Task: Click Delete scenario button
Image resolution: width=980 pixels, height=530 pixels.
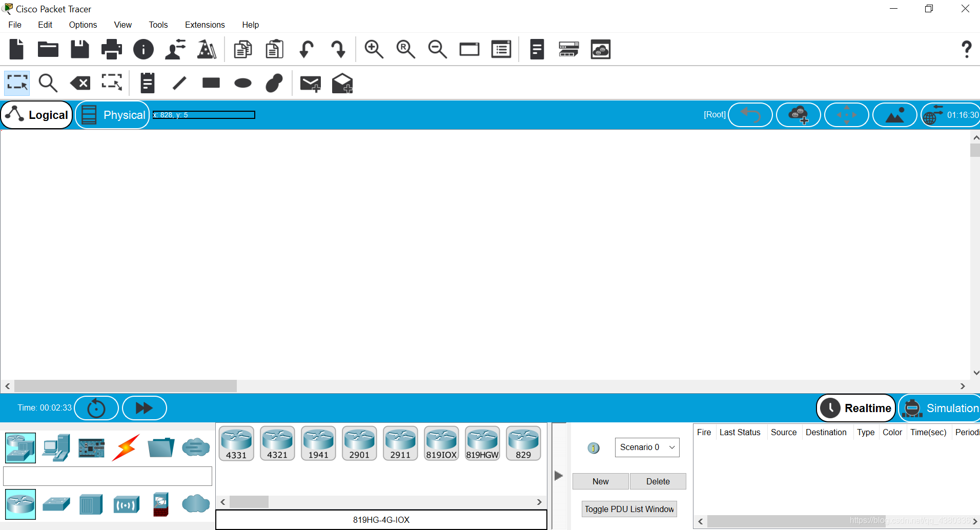Action: point(658,481)
